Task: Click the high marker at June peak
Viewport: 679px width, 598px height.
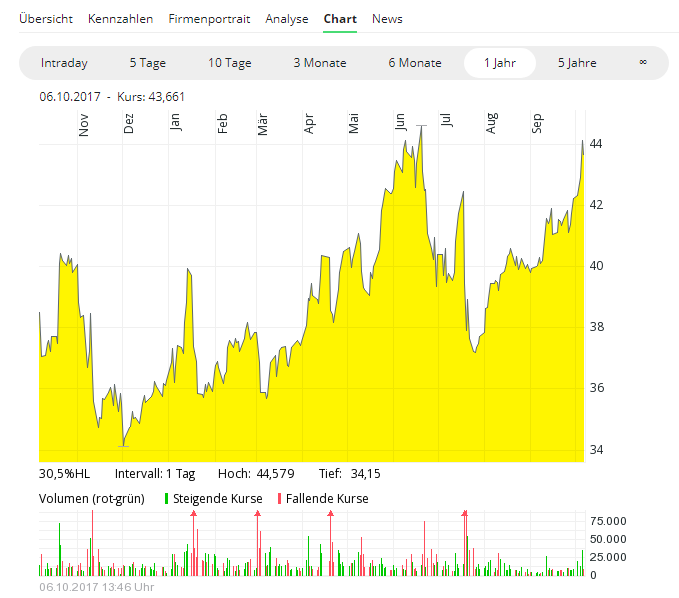Action: point(421,126)
